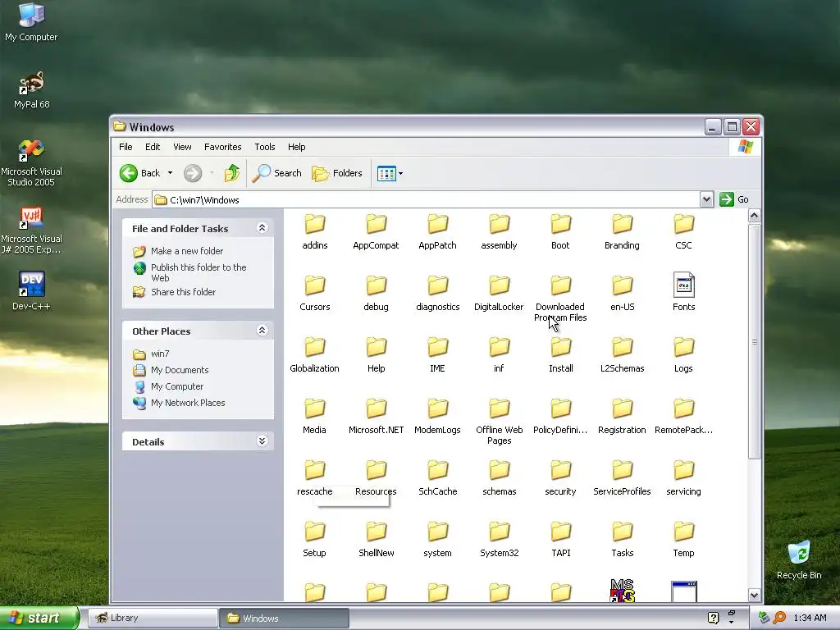
Task: Select the Cursors folder
Action: click(x=314, y=294)
